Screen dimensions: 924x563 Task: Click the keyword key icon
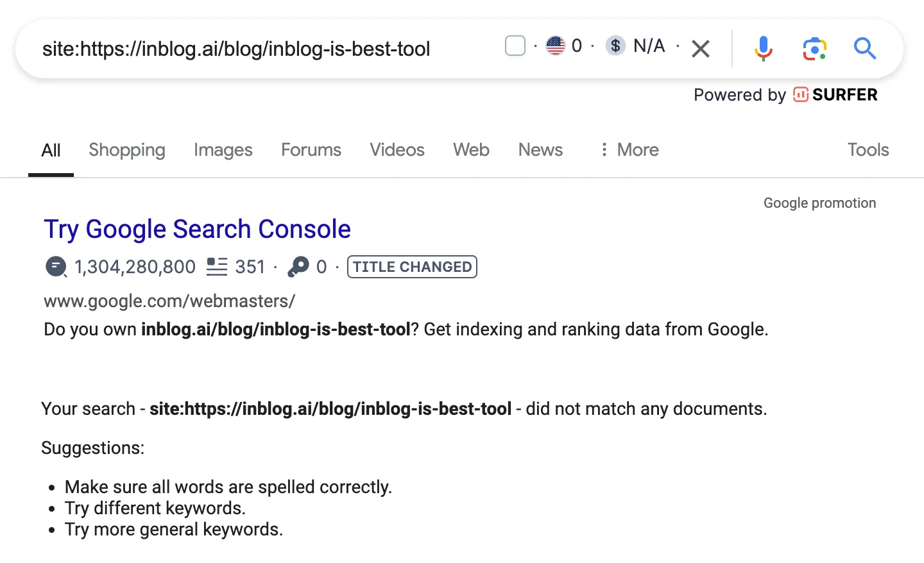[x=298, y=267]
